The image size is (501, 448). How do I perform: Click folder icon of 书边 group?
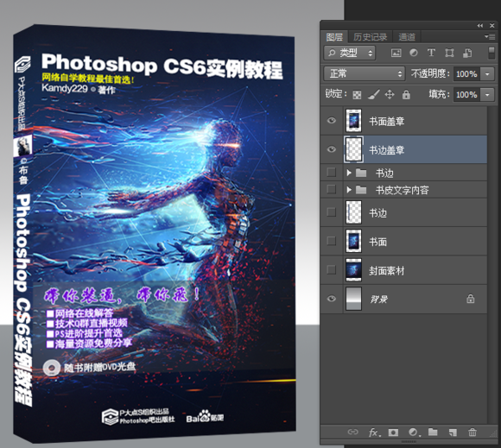(x=361, y=173)
